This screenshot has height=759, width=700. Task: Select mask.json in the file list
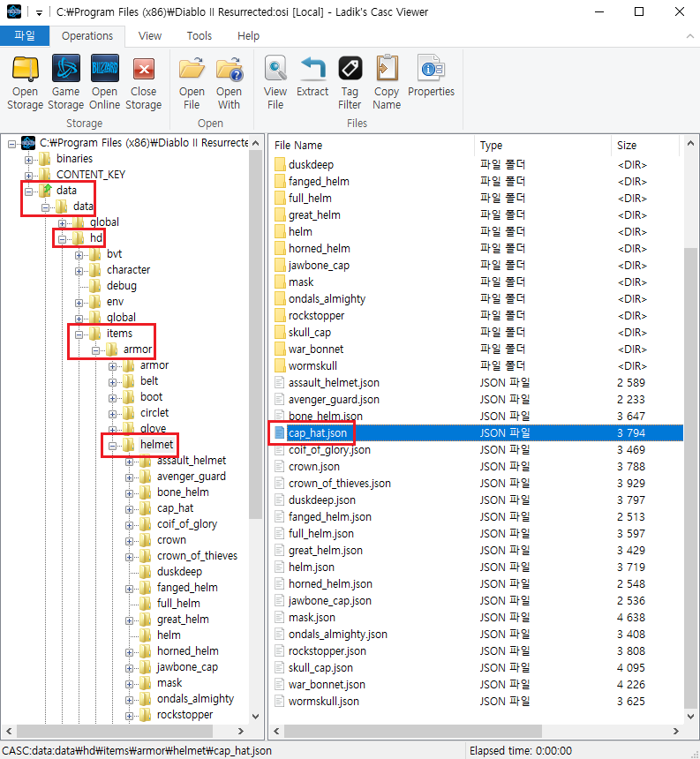(x=312, y=618)
